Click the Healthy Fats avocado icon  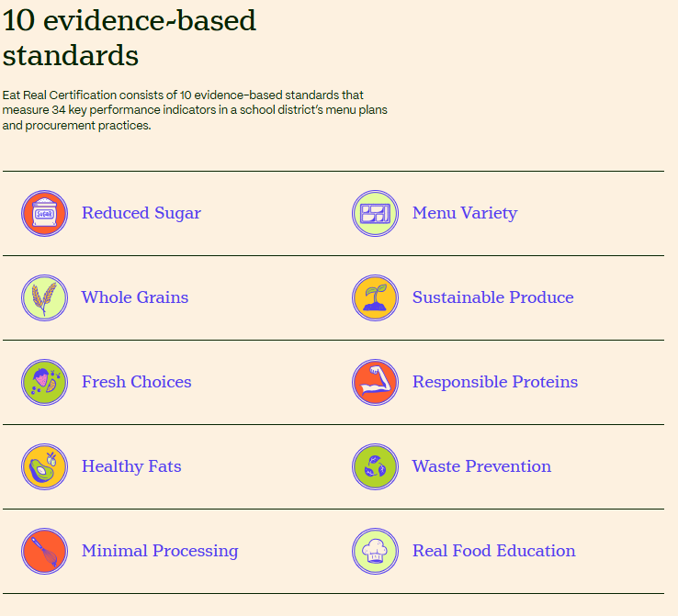(44, 466)
